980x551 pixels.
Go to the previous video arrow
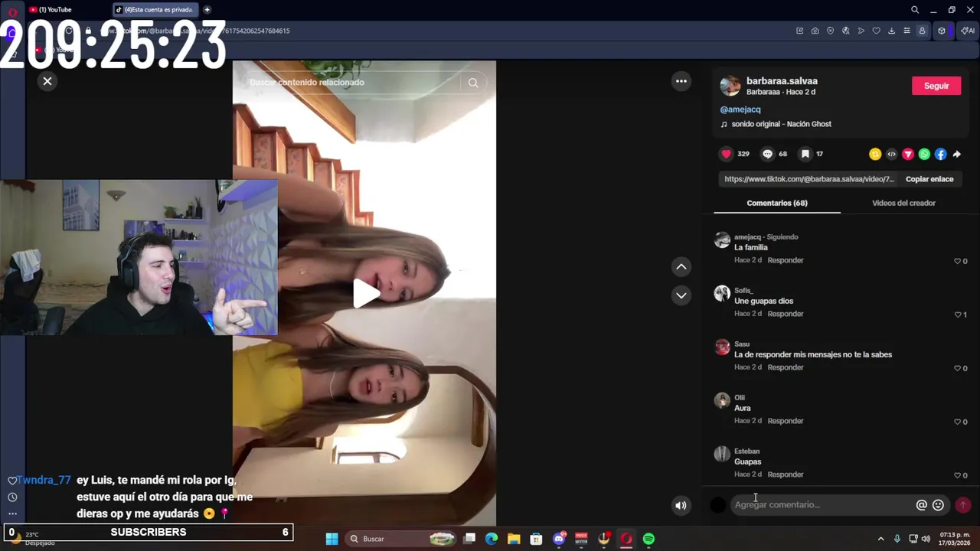tap(681, 266)
